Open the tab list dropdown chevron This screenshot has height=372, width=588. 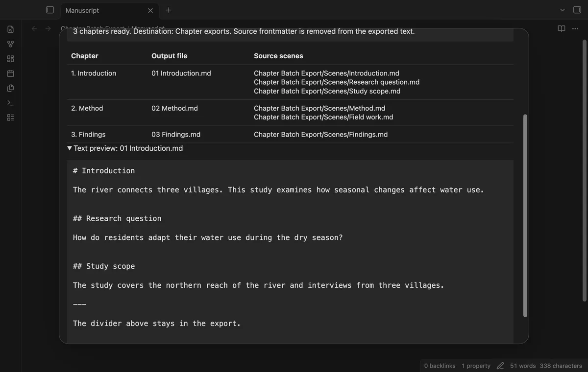(563, 10)
